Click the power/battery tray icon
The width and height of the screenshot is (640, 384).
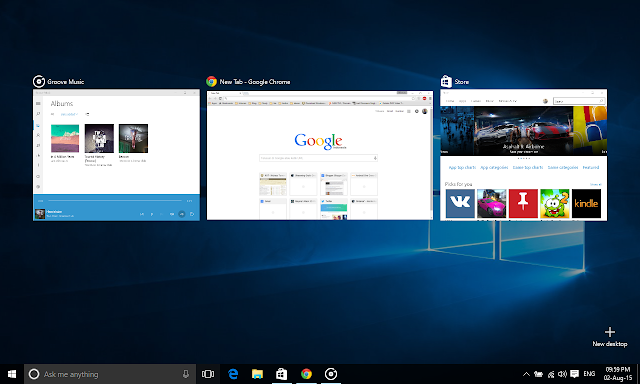[x=538, y=374]
